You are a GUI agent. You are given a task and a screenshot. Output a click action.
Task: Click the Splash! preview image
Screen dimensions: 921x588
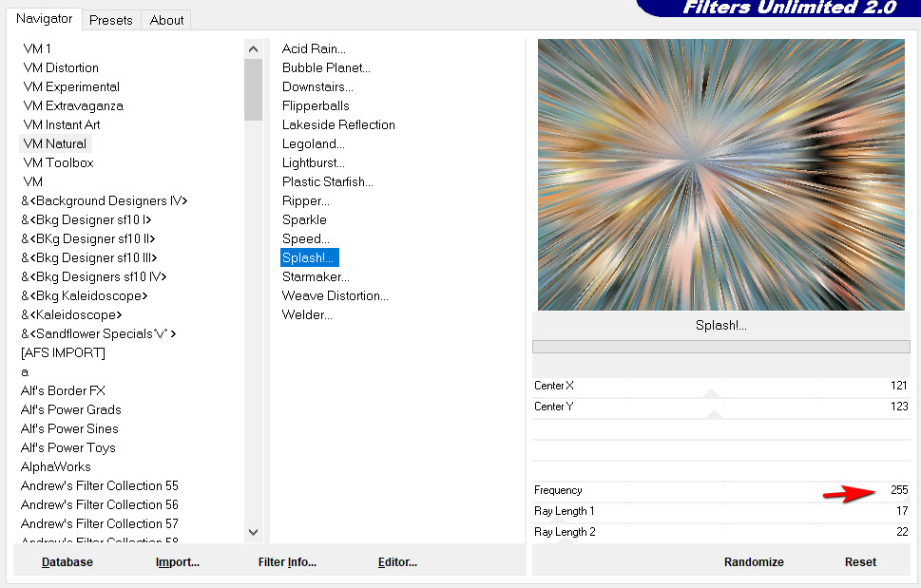coord(720,174)
